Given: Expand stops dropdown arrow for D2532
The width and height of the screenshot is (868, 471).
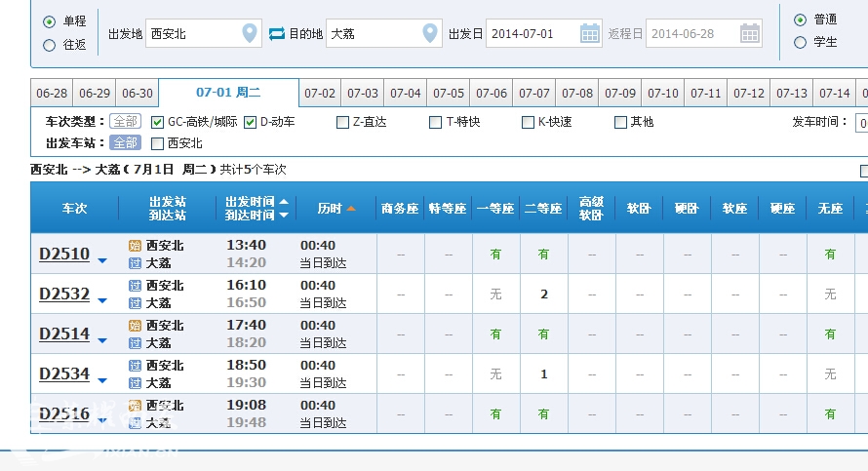Looking at the screenshot, I should [102, 300].
